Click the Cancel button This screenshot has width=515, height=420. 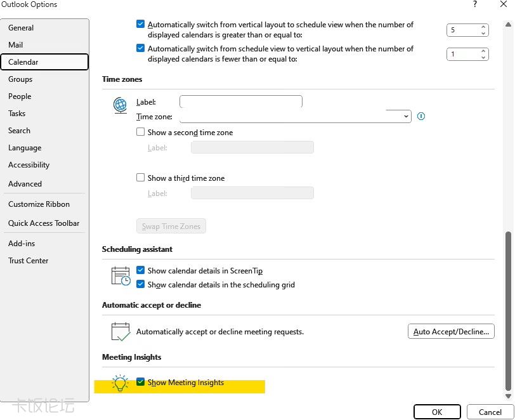pyautogui.click(x=490, y=412)
